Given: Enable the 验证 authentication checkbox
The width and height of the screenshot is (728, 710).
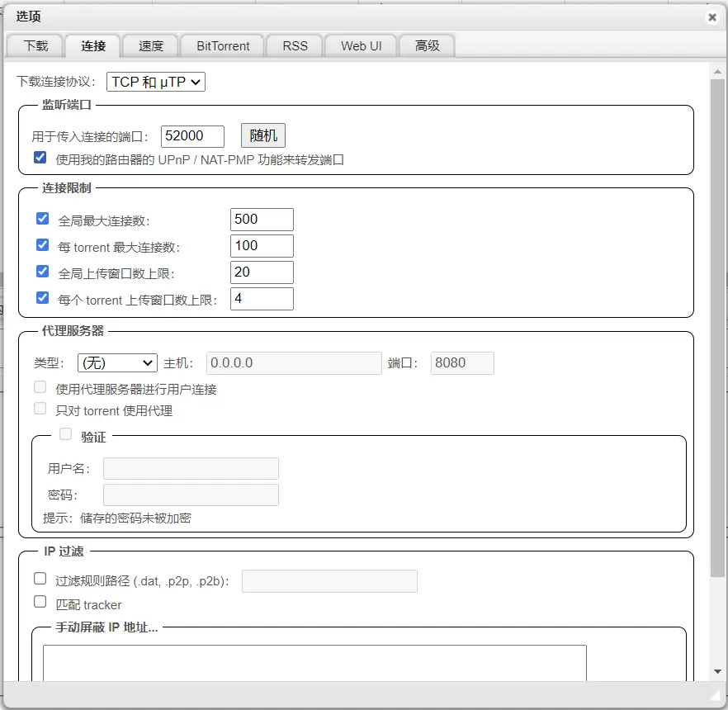Looking at the screenshot, I should click(x=66, y=433).
